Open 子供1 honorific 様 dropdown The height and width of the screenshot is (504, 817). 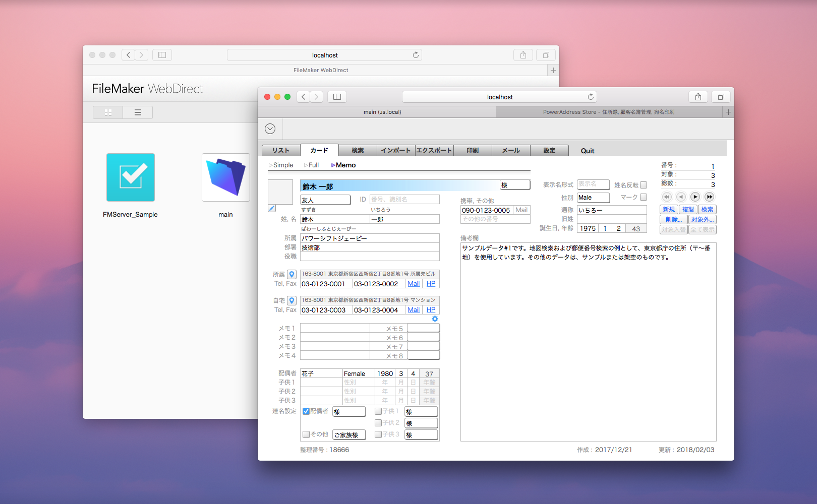[421, 412]
